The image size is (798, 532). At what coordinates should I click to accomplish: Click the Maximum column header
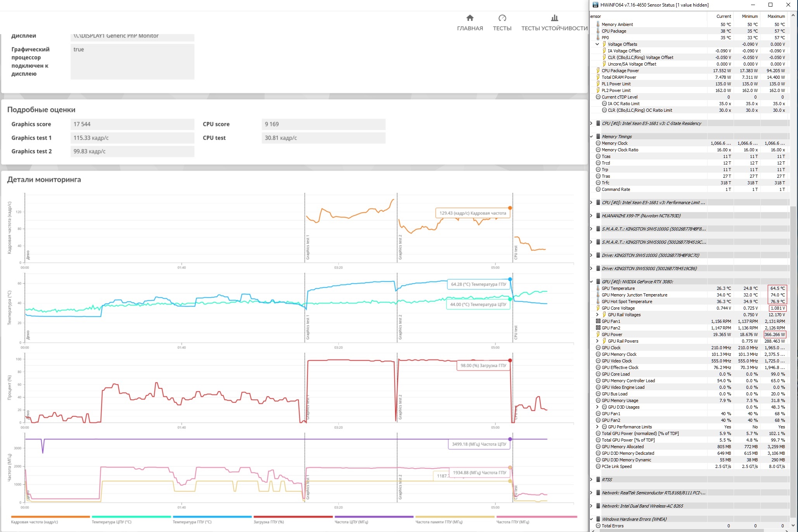tap(776, 16)
